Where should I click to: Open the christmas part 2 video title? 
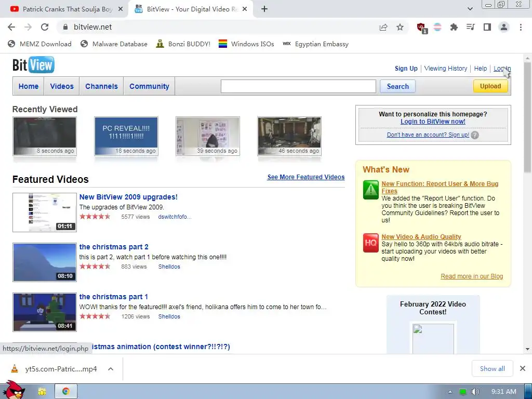pyautogui.click(x=114, y=247)
